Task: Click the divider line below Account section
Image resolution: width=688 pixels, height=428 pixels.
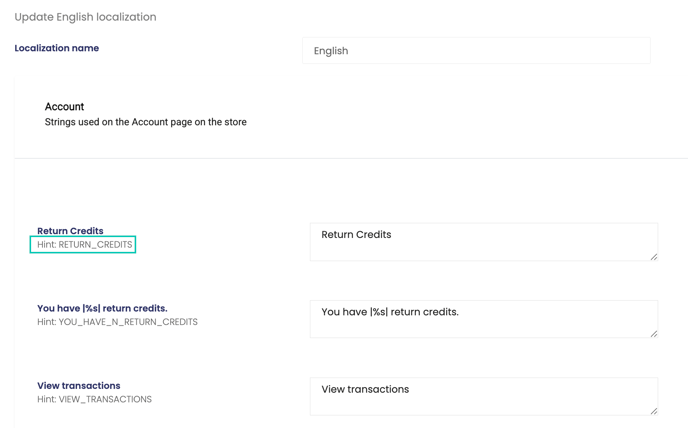Action: coord(350,158)
